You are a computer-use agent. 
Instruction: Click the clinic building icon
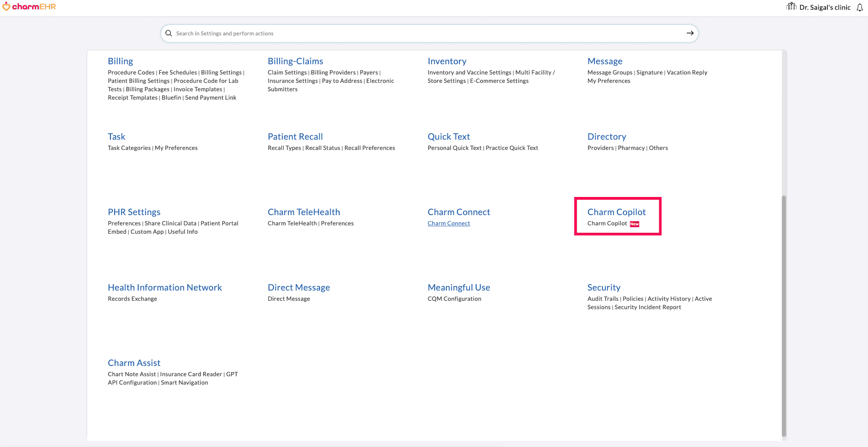click(792, 7)
